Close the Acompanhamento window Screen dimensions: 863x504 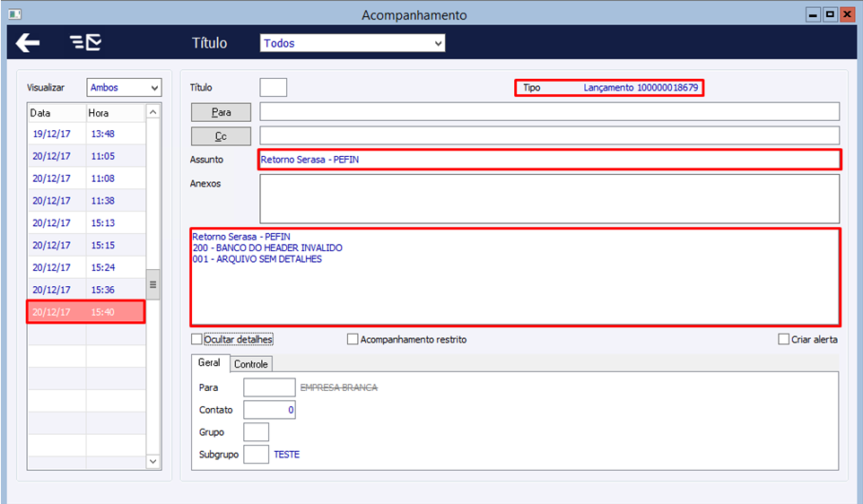847,15
